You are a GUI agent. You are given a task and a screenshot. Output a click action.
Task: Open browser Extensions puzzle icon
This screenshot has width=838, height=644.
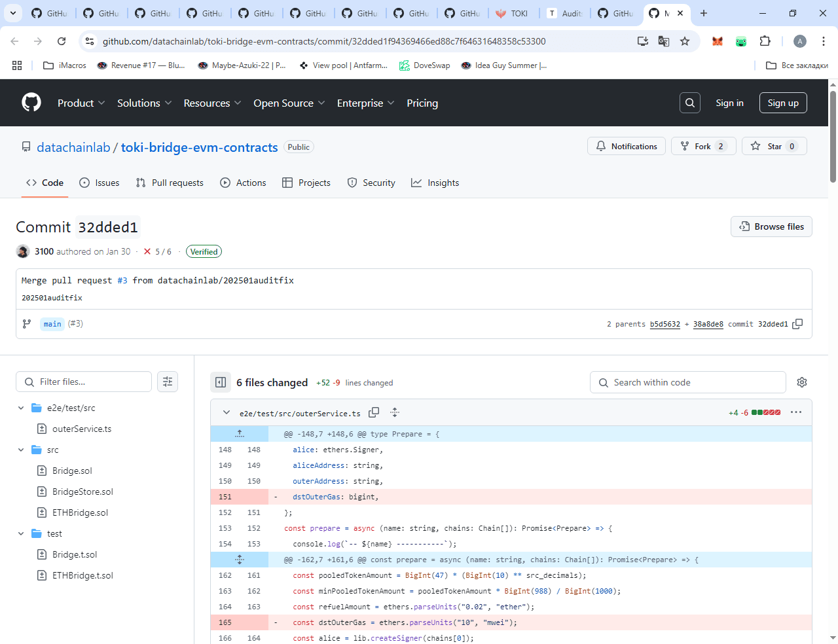pos(765,41)
